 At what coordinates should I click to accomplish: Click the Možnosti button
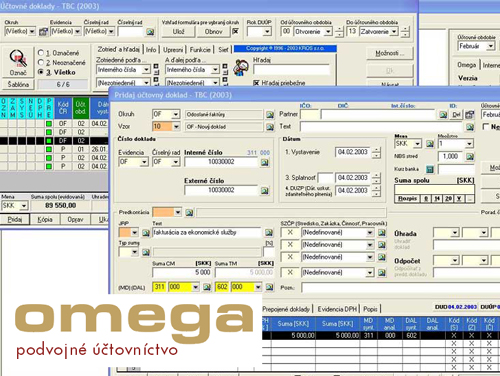pos(389,53)
